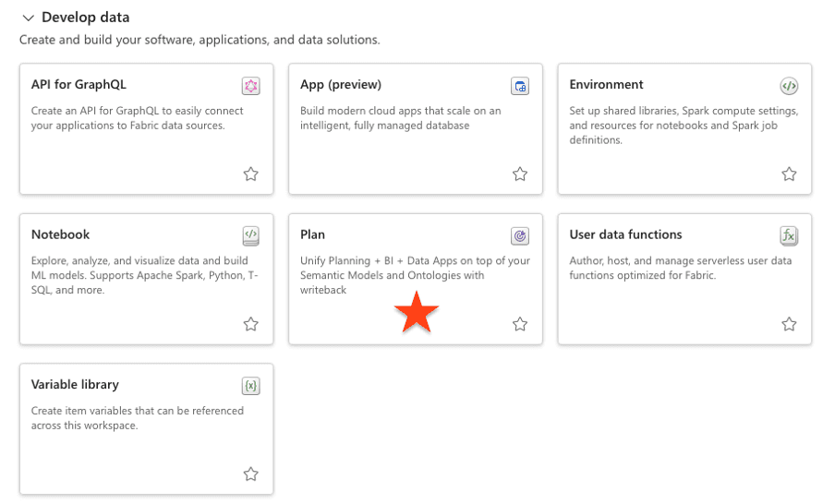Viewport: 835px width, 504px height.
Task: Click the Environment code icon
Action: [x=789, y=86]
